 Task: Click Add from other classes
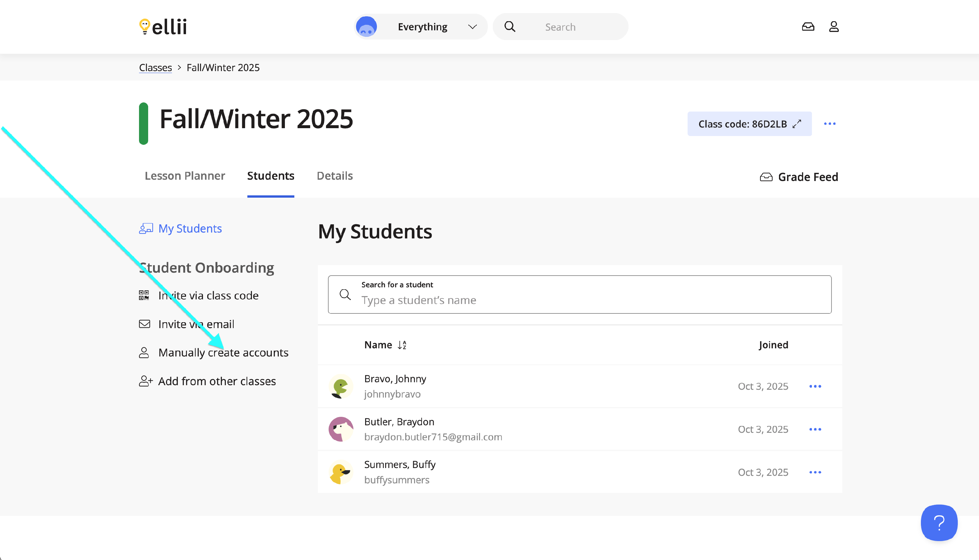tap(217, 381)
